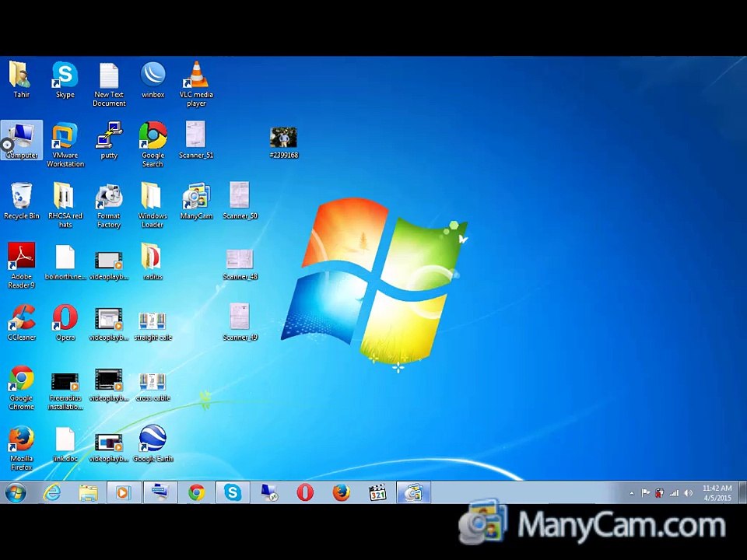Select the CCleaner desktop shortcut
The image size is (747, 560).
point(22,322)
